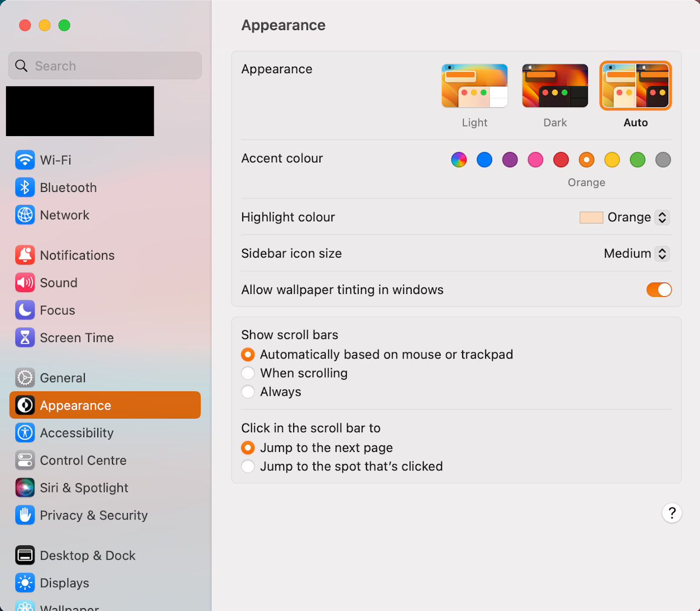Pick the purple accent colour
Viewport: 700px width, 611px height.
[x=510, y=160]
